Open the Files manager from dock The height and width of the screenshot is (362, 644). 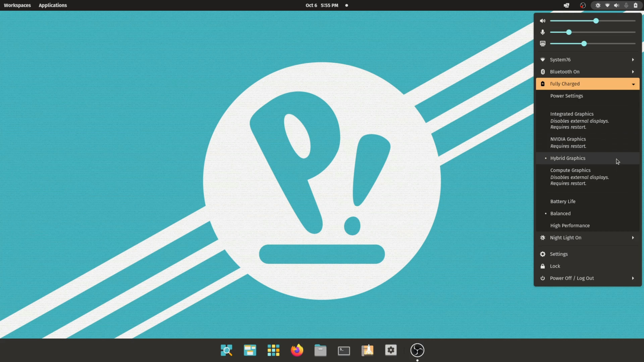(x=320, y=350)
